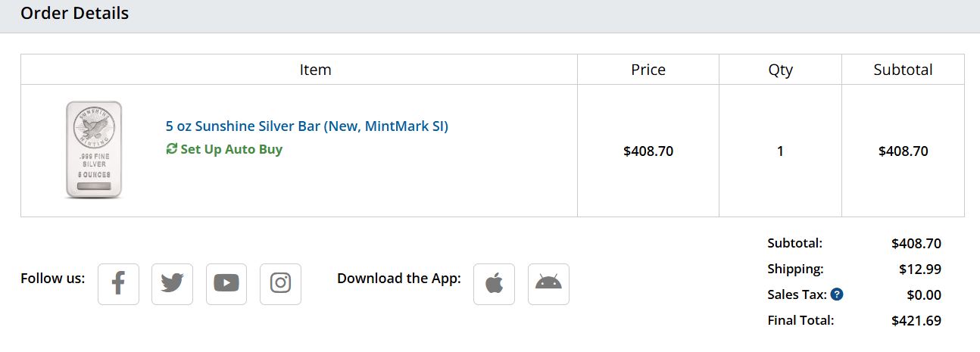Click the Auto Buy refresh arrows icon
Viewport: 980px width, 352px height.
tap(172, 149)
